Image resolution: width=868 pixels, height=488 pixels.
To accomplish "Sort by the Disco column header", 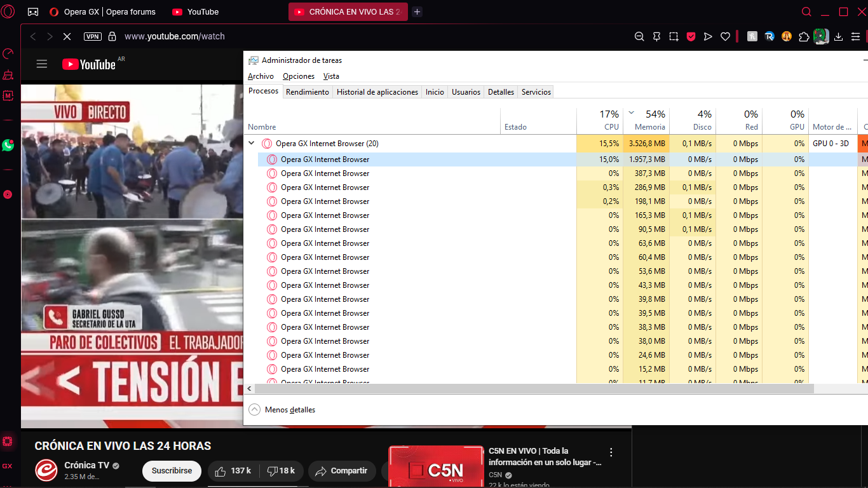I will 693,120.
